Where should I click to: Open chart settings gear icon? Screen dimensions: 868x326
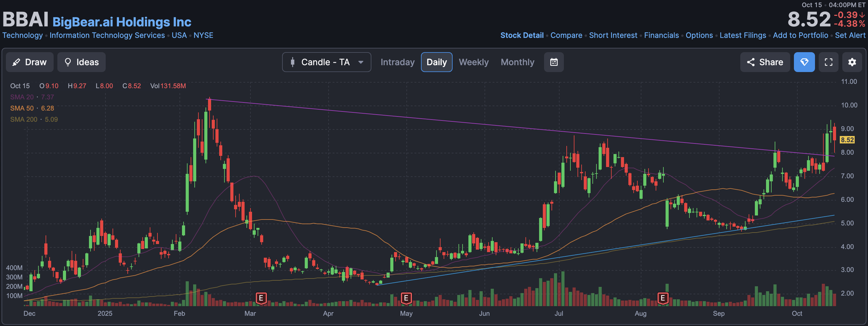(x=852, y=62)
